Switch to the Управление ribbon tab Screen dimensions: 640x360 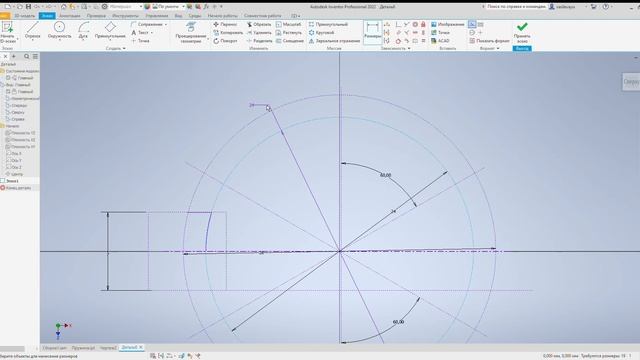point(157,16)
